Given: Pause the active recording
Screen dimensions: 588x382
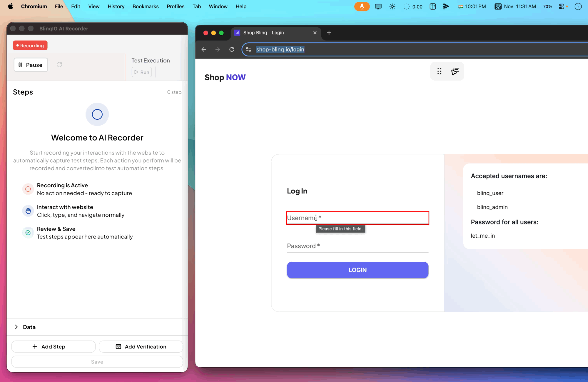Looking at the screenshot, I should tap(31, 65).
